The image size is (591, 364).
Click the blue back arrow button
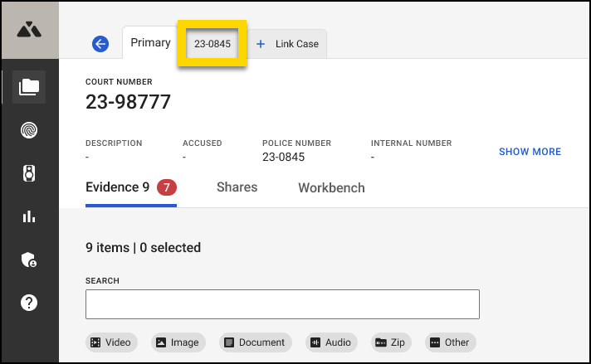[100, 44]
